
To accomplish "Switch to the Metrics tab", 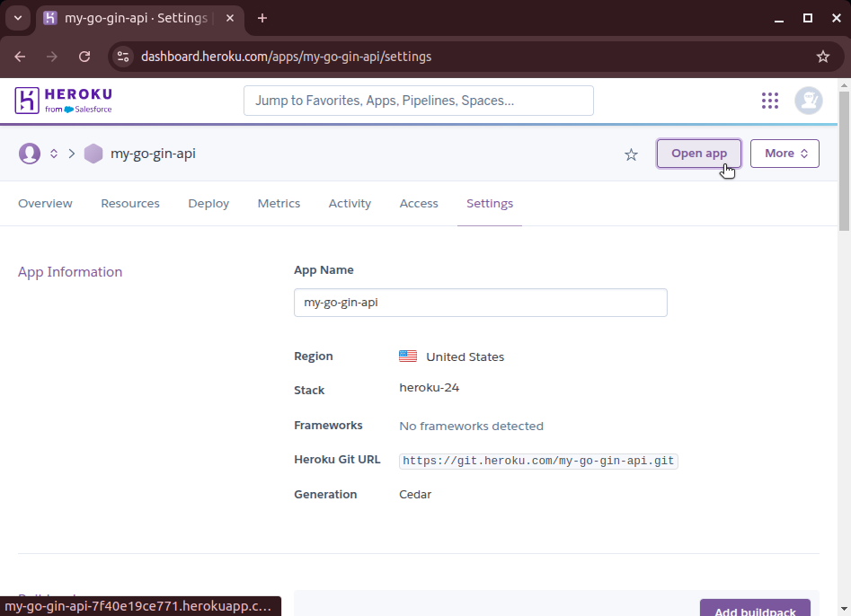I will pos(279,203).
